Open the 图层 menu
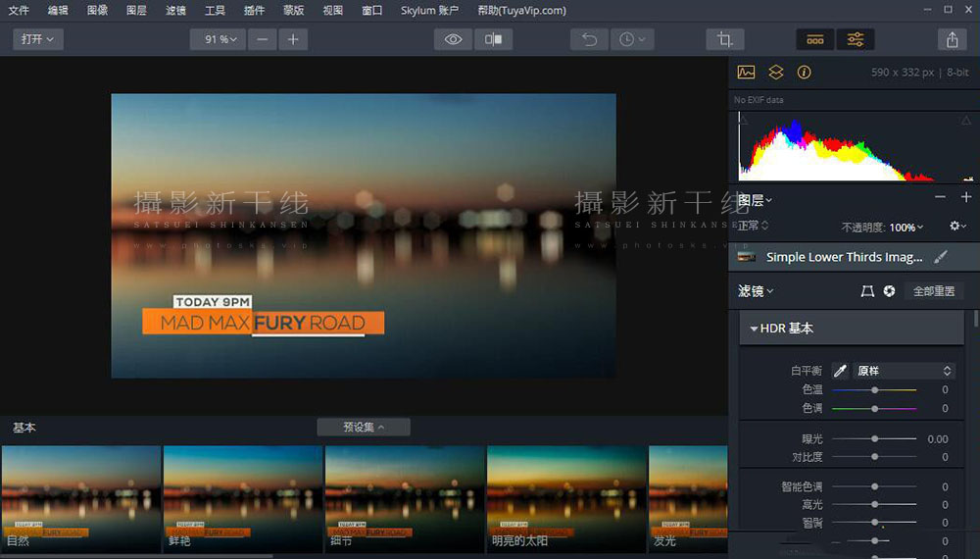 (x=136, y=10)
